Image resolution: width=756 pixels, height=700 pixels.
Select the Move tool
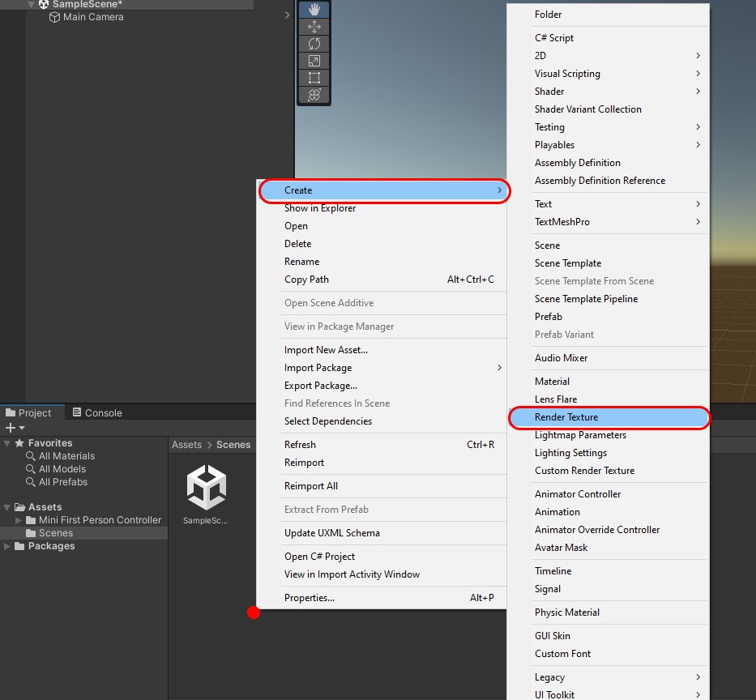(x=314, y=27)
